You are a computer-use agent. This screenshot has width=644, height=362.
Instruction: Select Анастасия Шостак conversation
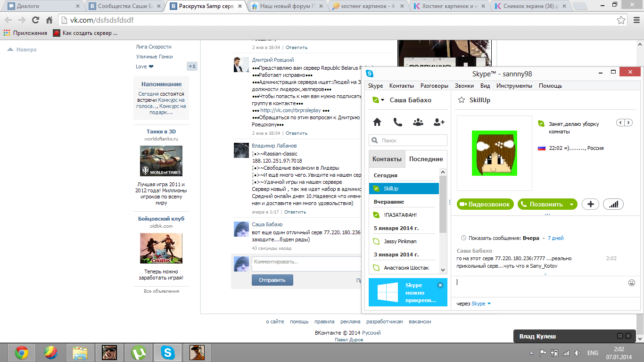404,268
